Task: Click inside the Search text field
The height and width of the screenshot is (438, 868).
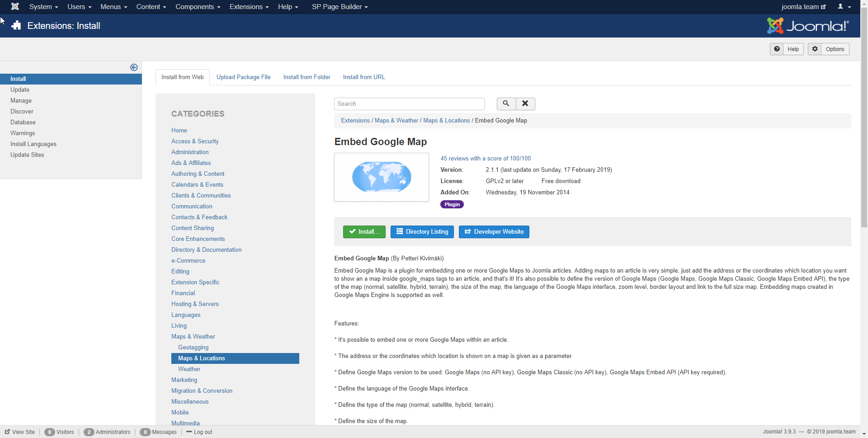Action: [409, 104]
